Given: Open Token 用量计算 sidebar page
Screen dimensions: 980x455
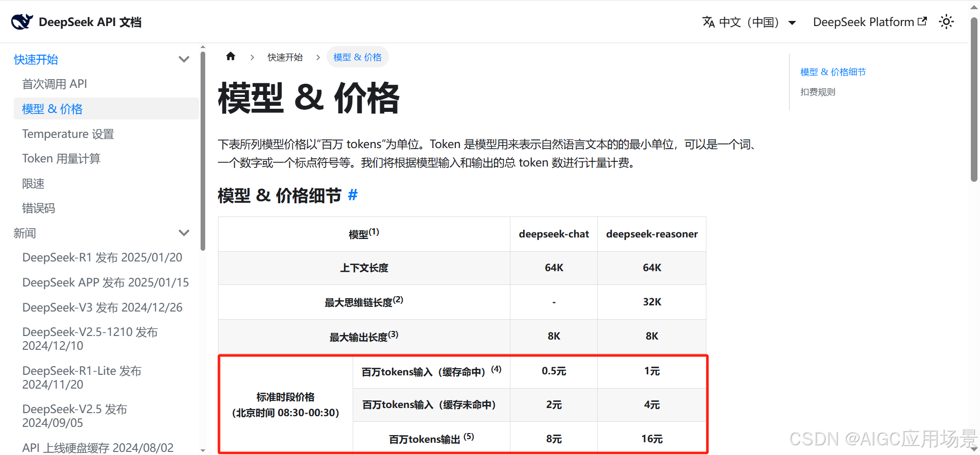Looking at the screenshot, I should pos(61,158).
